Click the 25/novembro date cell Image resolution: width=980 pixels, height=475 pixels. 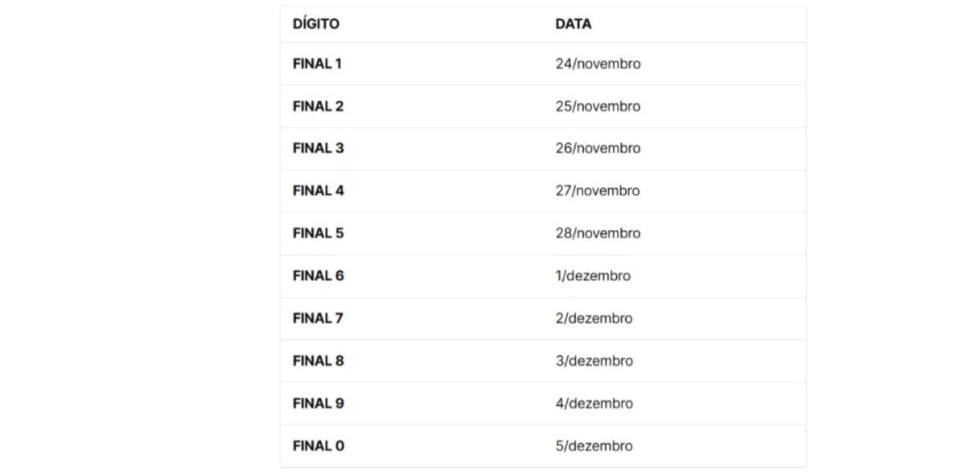598,106
